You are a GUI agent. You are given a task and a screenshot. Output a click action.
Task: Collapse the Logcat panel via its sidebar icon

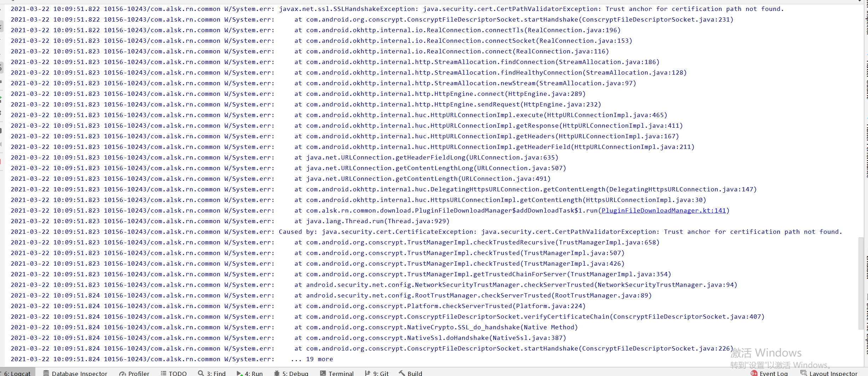click(x=1, y=67)
